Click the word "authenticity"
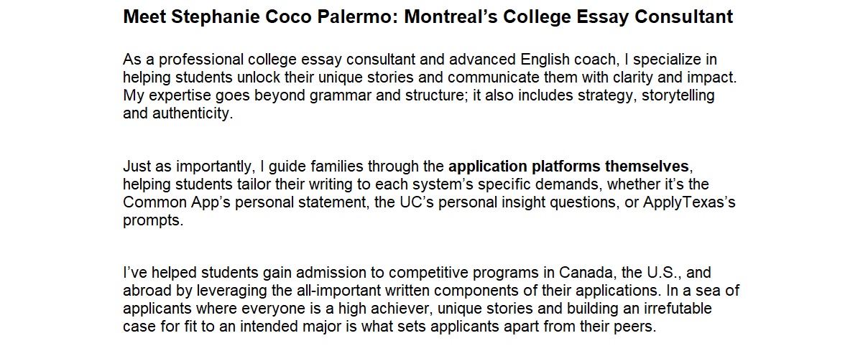868x356 pixels. click(198, 113)
